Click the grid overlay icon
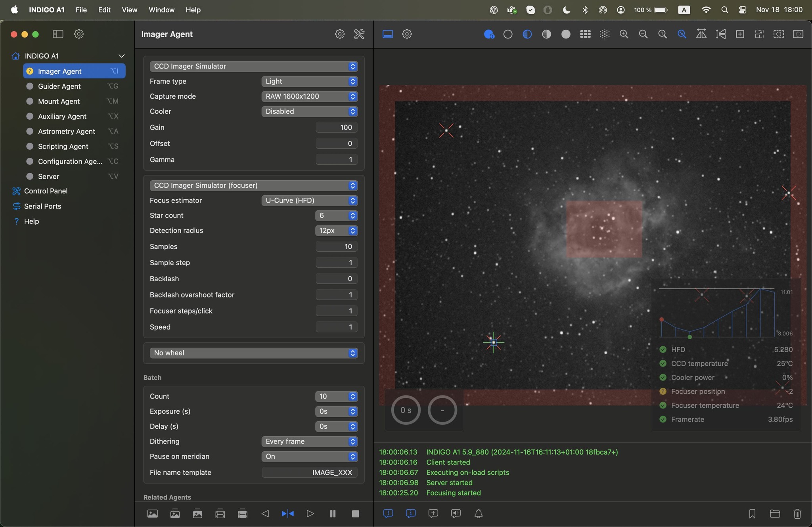 (x=585, y=34)
